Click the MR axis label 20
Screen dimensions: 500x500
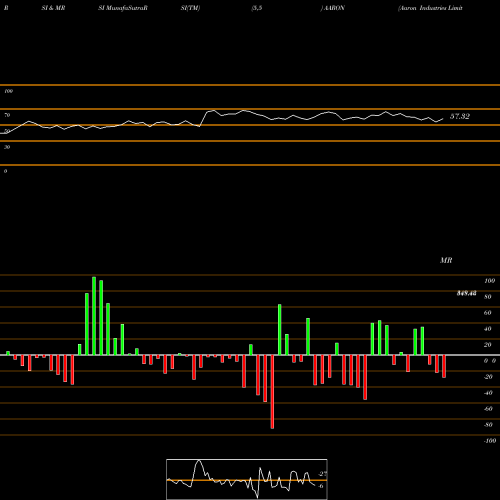pos(487,345)
